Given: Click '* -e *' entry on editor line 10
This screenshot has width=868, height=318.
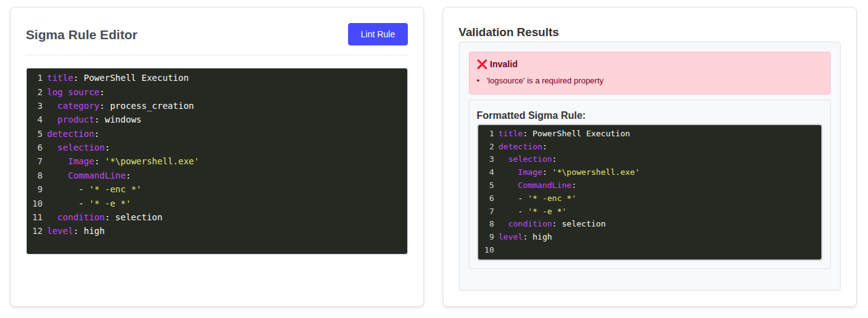Looking at the screenshot, I should [110, 203].
